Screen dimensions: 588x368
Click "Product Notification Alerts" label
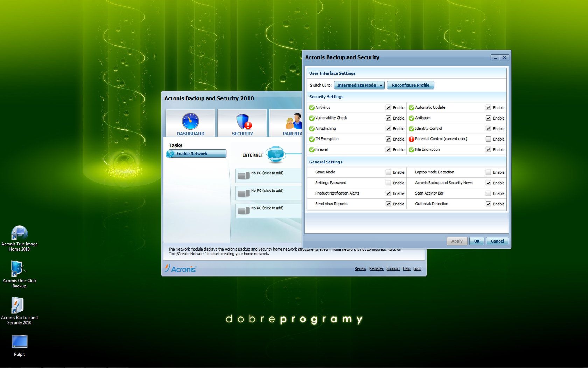337,193
